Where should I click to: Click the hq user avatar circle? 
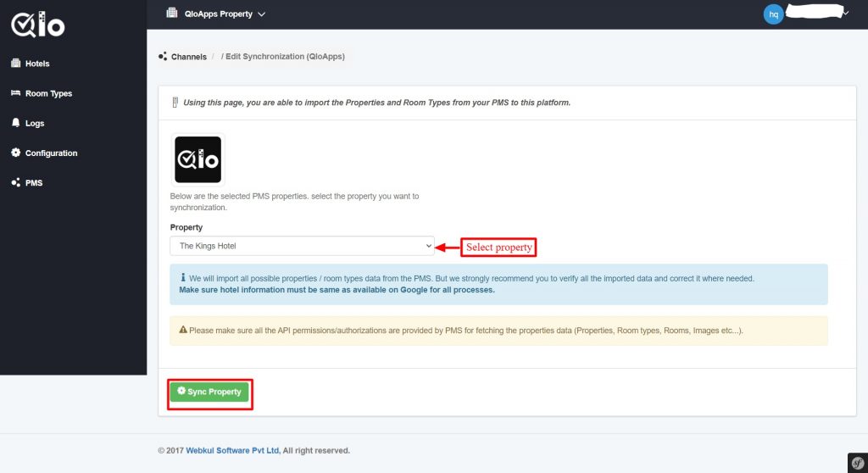773,14
